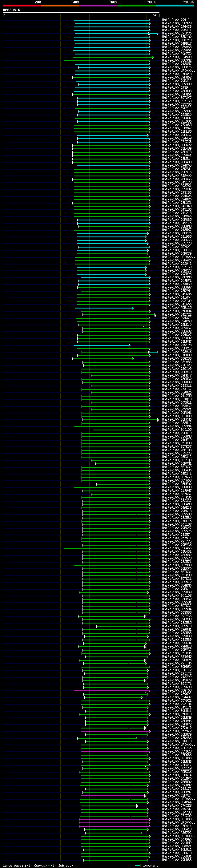
Task: Select hit label UniRef100_Q43857
Action: [x=177, y=64]
